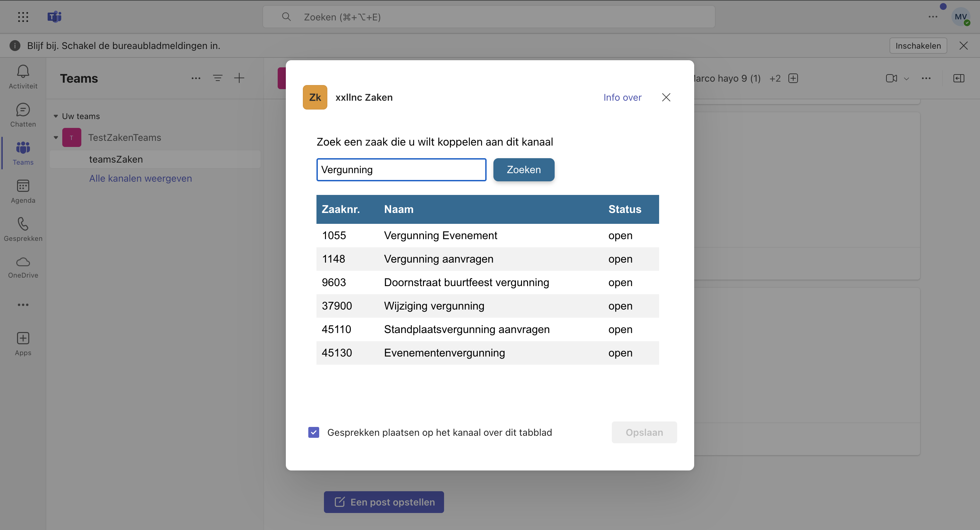This screenshot has width=980, height=530.
Task: Start a video meeting camera icon
Action: coord(892,78)
